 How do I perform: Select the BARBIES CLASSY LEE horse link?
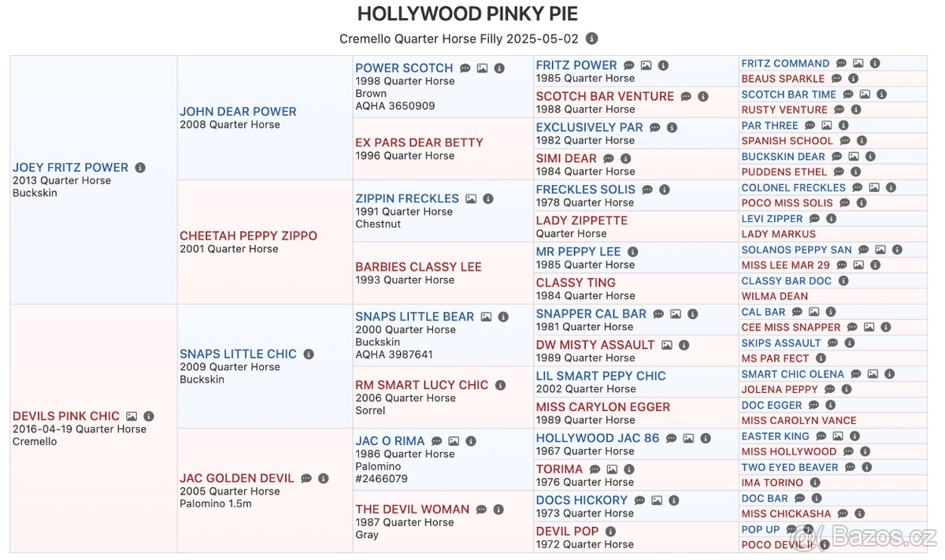click(x=418, y=267)
